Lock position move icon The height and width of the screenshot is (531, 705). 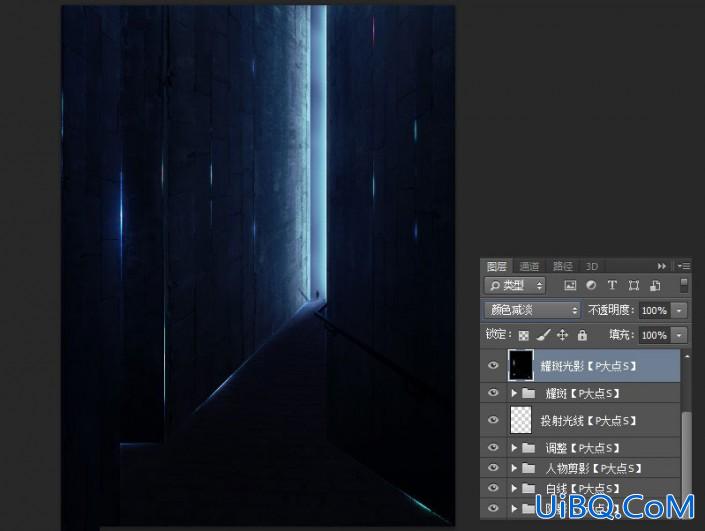[562, 335]
